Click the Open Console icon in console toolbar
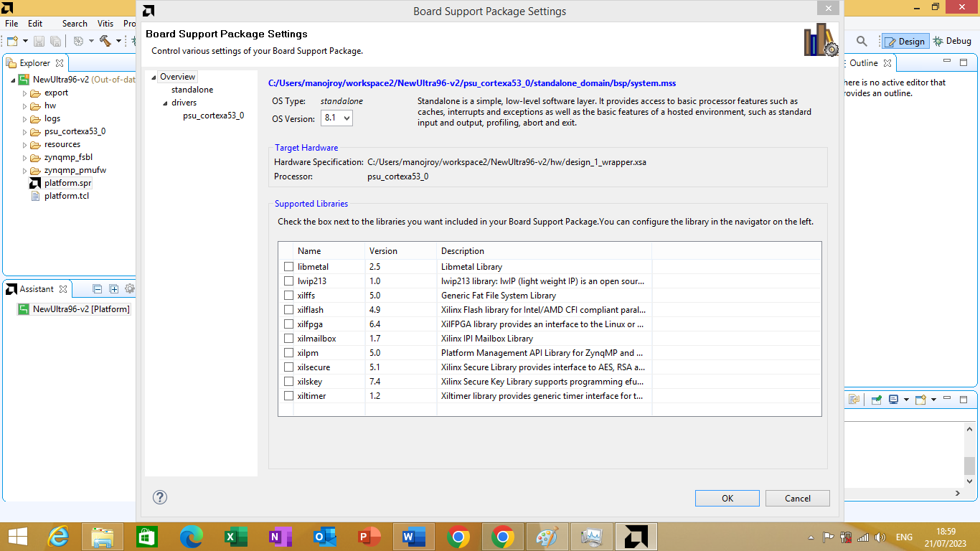The width and height of the screenshot is (980, 551). tap(921, 400)
